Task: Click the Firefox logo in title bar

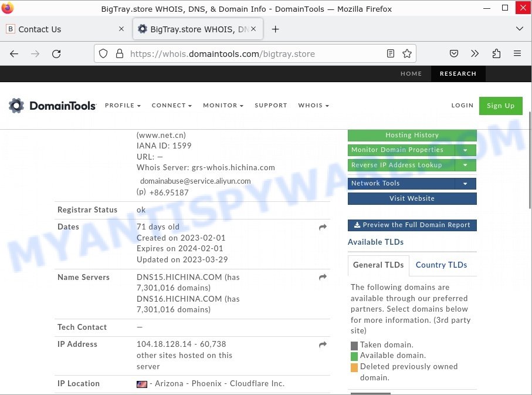Action: (8, 8)
